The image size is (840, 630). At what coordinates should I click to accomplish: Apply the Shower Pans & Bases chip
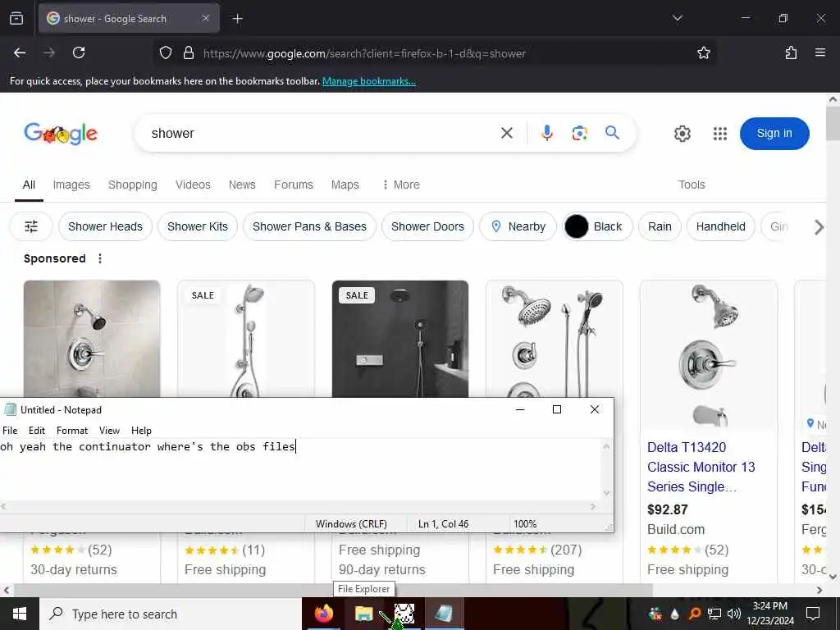(309, 226)
